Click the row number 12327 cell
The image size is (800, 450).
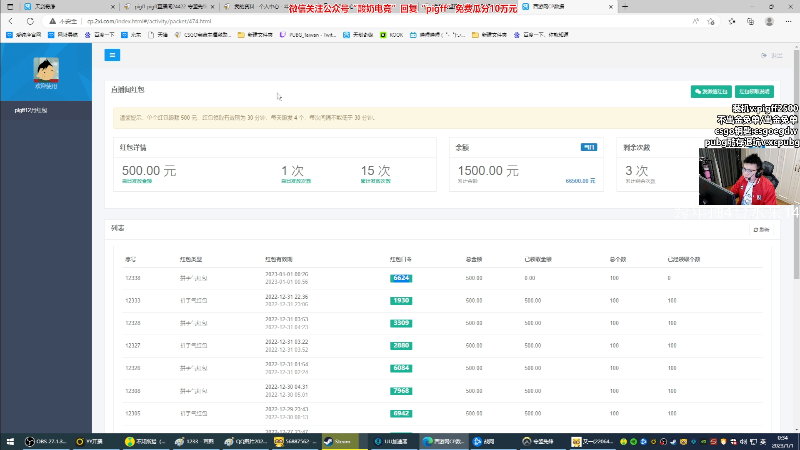pos(133,345)
